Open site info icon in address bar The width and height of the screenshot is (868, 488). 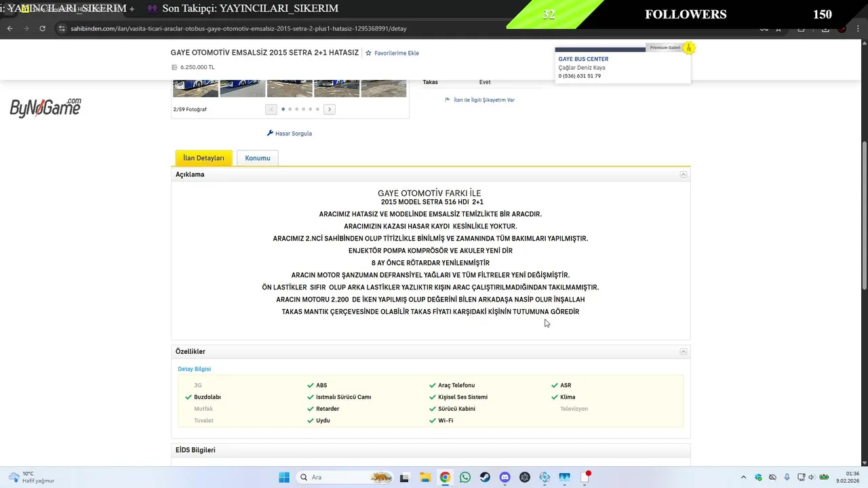62,28
